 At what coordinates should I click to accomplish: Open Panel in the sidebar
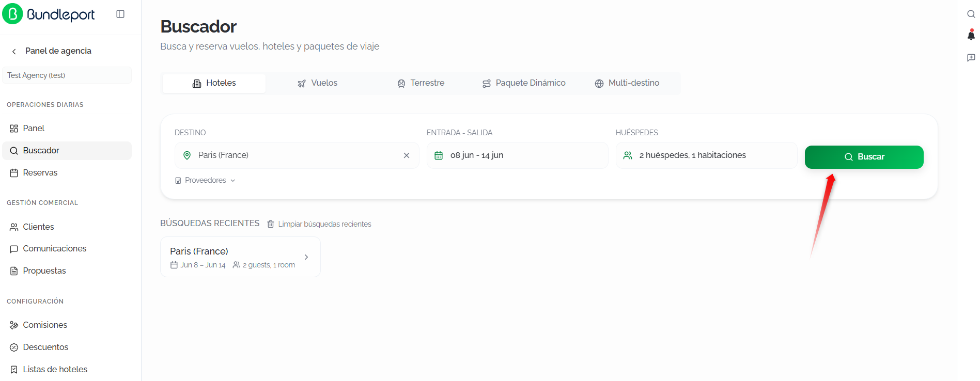pos(67,129)
